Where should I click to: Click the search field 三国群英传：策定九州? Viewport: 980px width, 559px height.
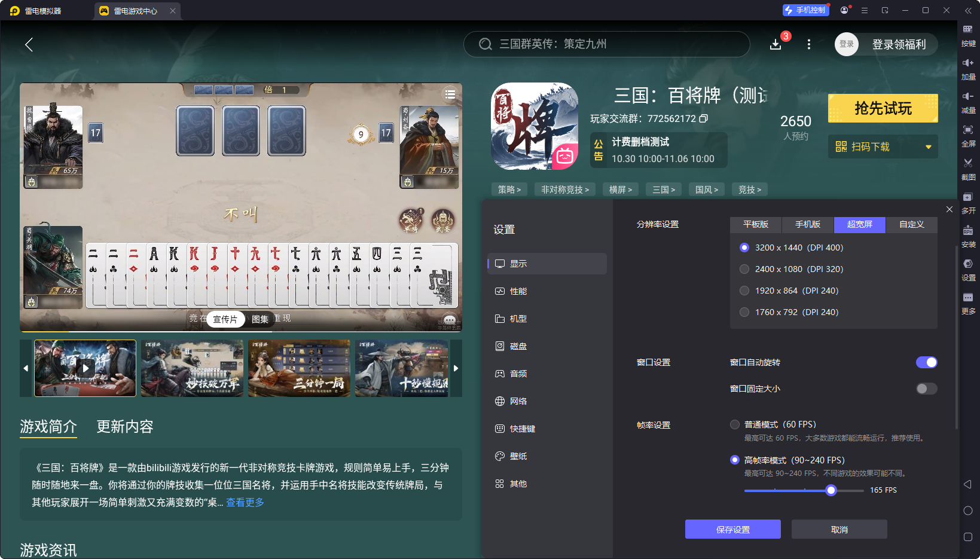coord(607,44)
